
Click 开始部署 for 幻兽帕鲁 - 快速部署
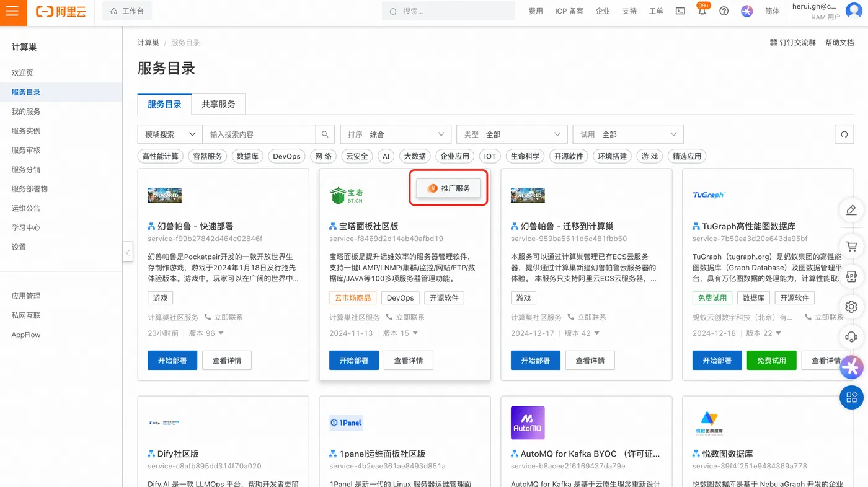172,360
